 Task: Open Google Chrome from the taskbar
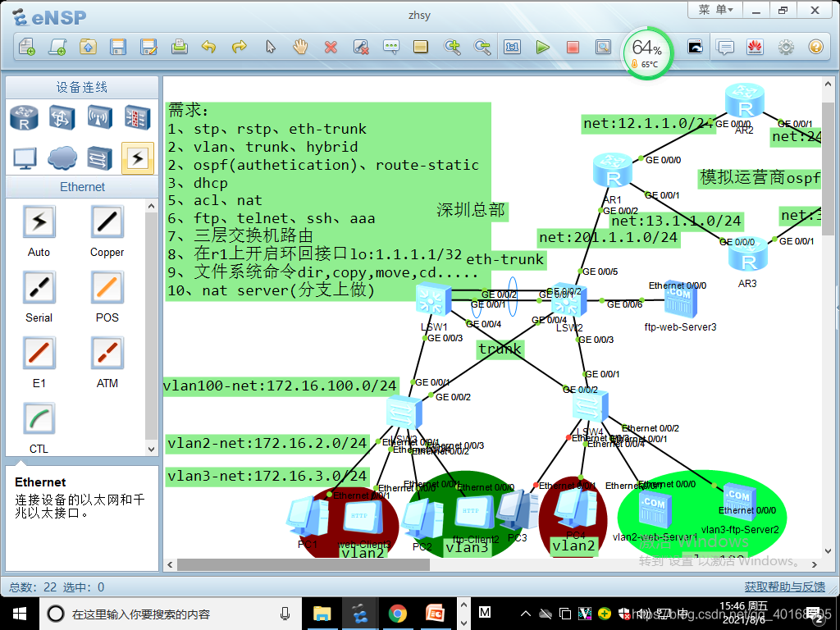(398, 614)
